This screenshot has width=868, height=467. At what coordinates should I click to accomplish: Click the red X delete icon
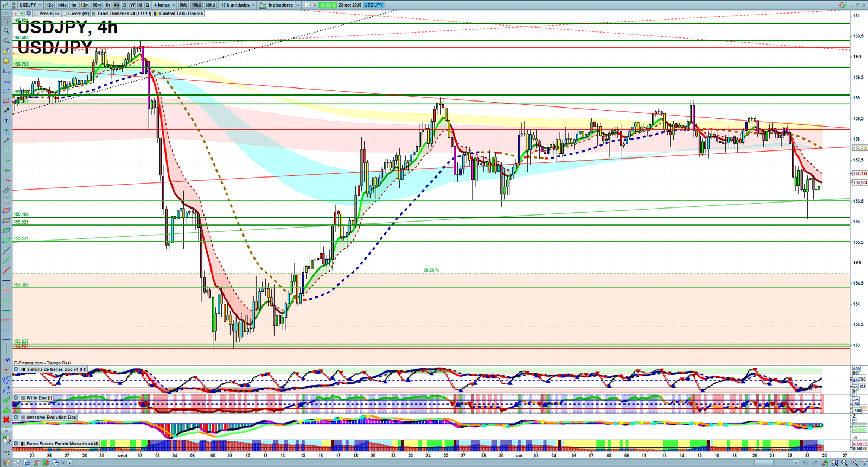click(7, 420)
